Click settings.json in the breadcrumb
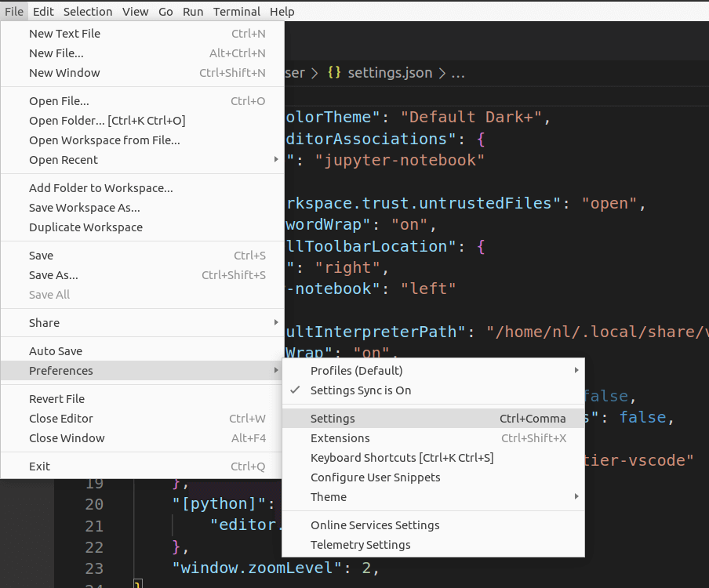This screenshot has width=709, height=588. pyautogui.click(x=390, y=73)
